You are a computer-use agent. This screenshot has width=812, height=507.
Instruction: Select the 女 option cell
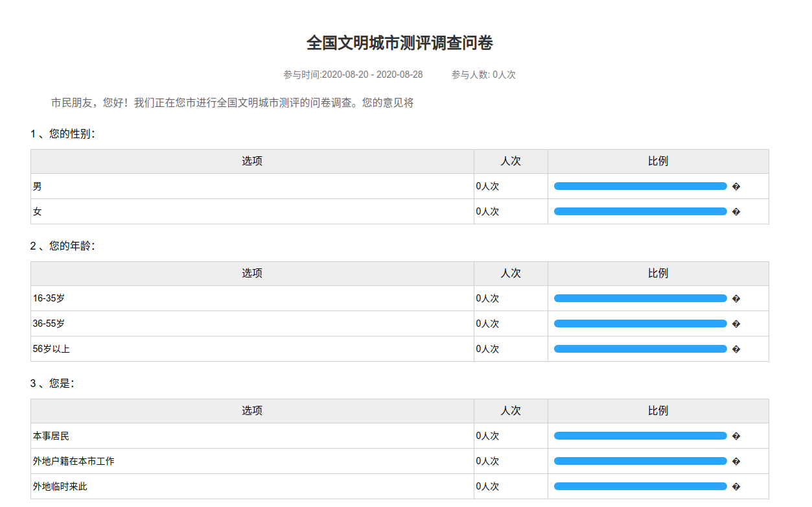coord(38,211)
